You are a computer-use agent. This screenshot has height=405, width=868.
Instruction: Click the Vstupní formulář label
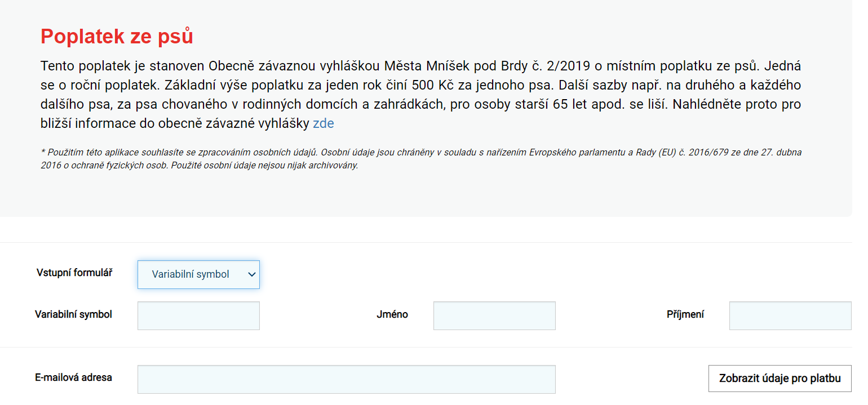(74, 273)
